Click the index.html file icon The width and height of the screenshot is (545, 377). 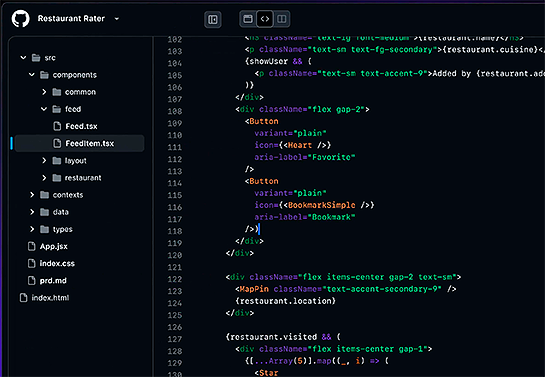coord(23,298)
